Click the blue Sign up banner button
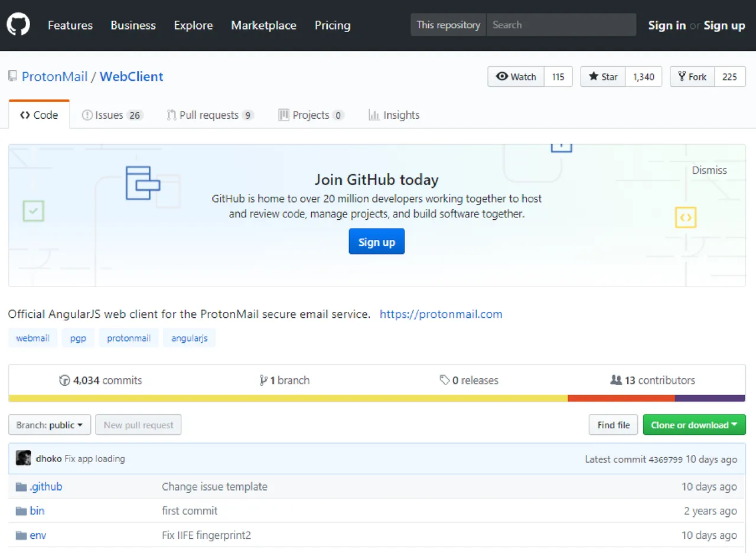 377,242
